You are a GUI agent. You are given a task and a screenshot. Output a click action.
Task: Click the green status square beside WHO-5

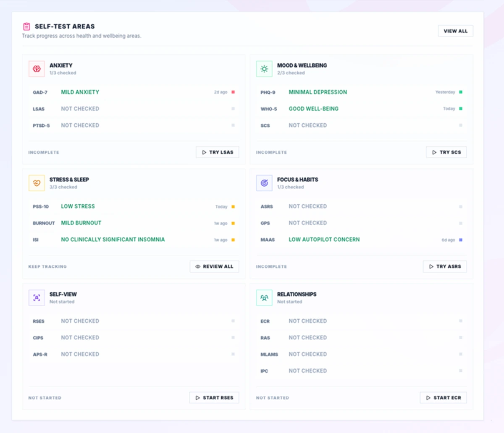coord(461,109)
